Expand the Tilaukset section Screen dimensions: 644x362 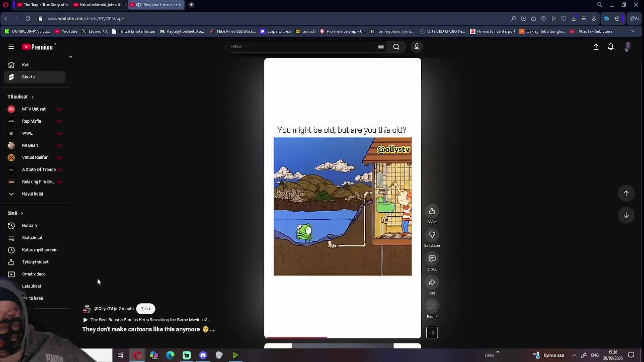pyautogui.click(x=21, y=97)
